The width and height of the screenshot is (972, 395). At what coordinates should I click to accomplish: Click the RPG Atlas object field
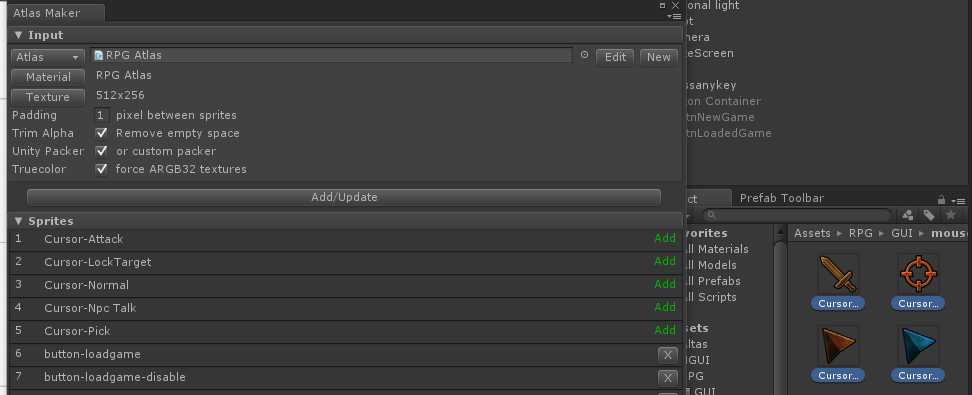click(x=331, y=55)
